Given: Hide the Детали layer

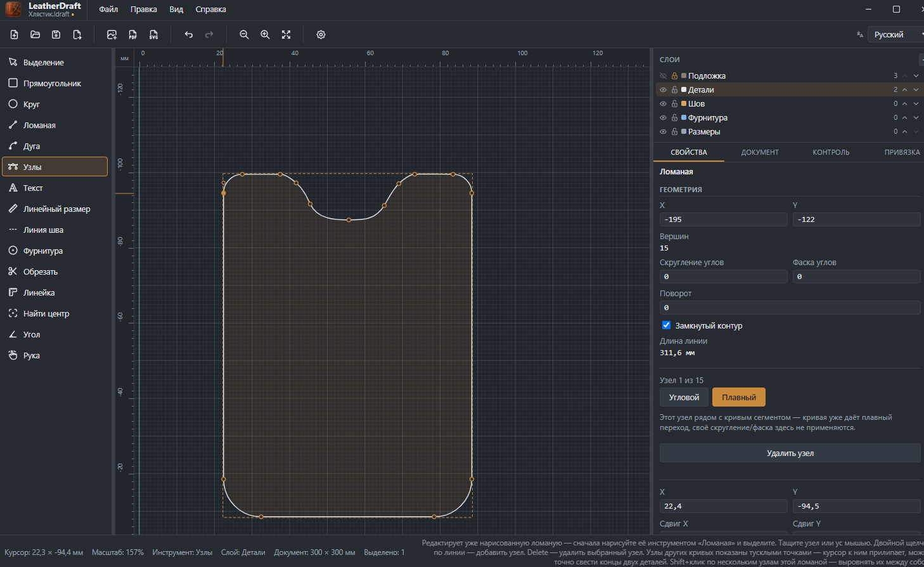Looking at the screenshot, I should point(664,90).
